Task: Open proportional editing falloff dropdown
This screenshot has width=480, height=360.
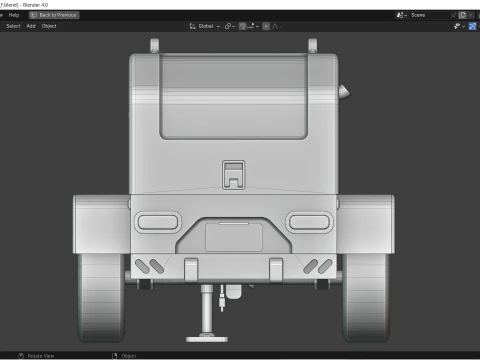Action: pyautogui.click(x=276, y=26)
